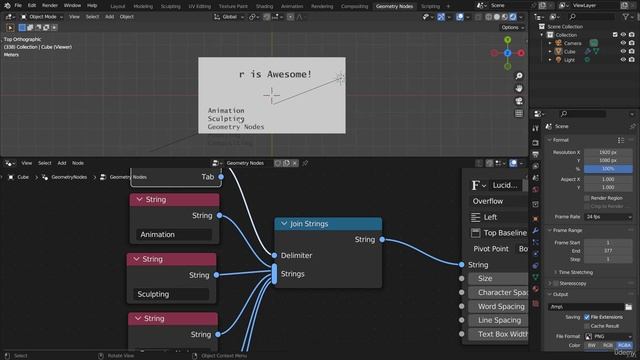The image size is (640, 360).
Task: Collapse the Join Strings node
Action: (x=284, y=224)
